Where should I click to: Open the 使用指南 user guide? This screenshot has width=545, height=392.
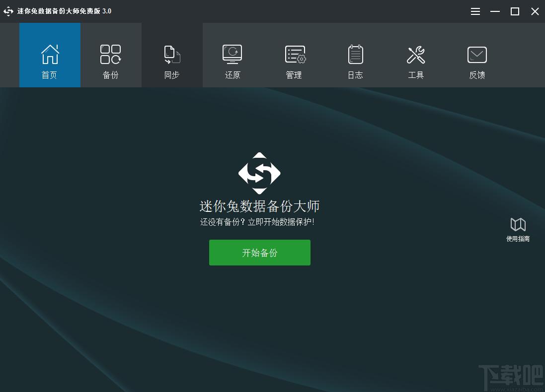[x=518, y=230]
